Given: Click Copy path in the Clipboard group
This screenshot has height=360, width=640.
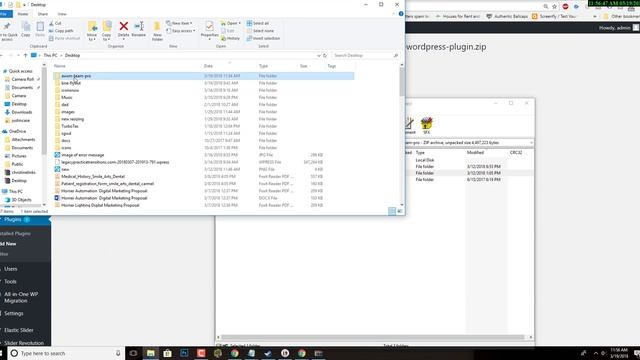Looking at the screenshot, I should click(x=61, y=31).
